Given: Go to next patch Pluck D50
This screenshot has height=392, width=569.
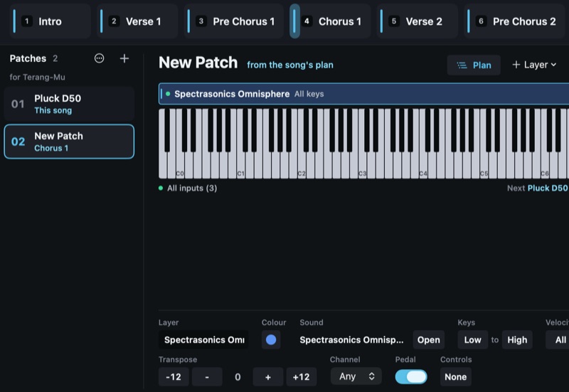Looking at the screenshot, I should click(x=537, y=188).
